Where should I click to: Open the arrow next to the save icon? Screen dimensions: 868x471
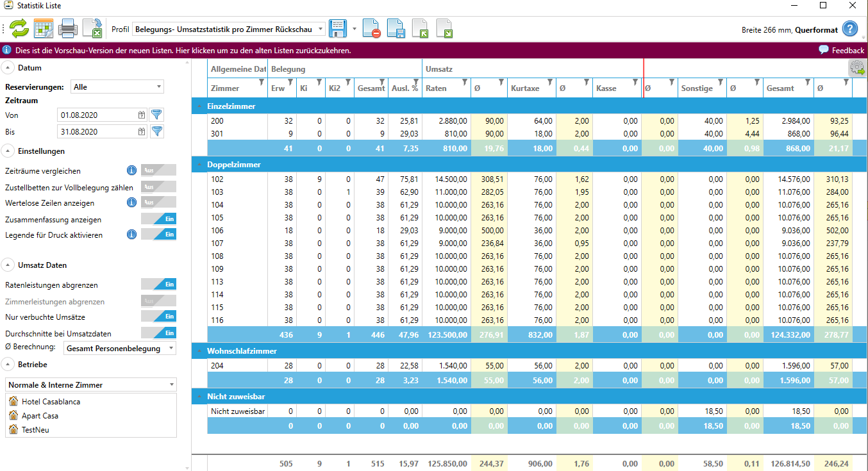(355, 29)
